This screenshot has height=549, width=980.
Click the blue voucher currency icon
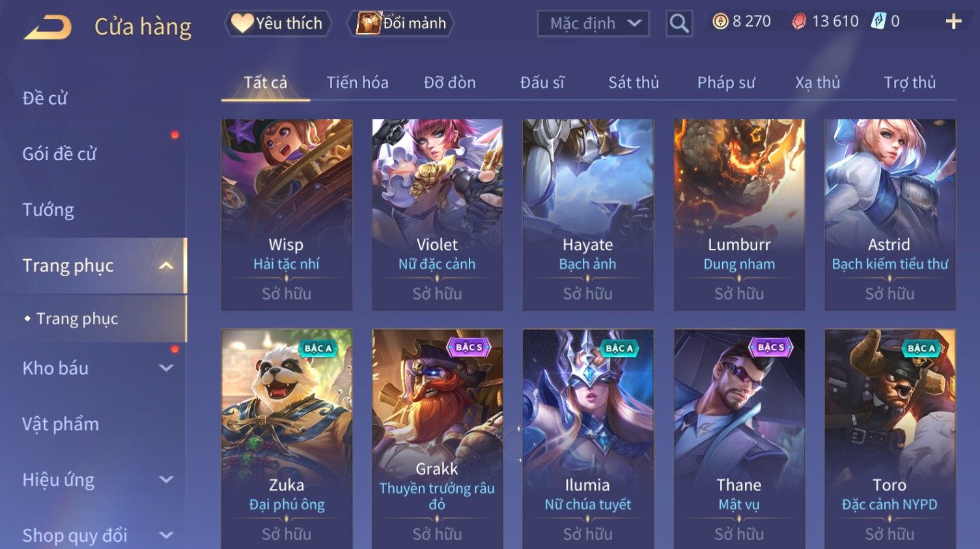coord(878,21)
